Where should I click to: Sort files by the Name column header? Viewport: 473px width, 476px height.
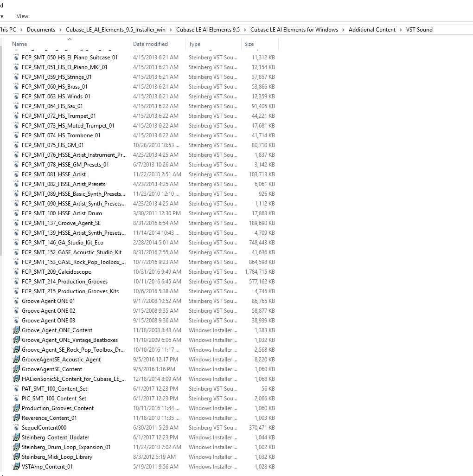click(70, 44)
